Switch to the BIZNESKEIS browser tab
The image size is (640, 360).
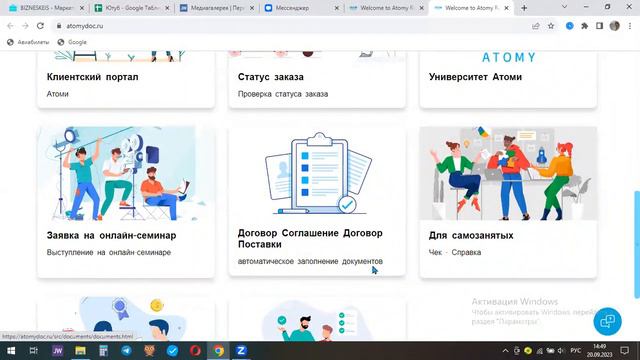pos(46,8)
